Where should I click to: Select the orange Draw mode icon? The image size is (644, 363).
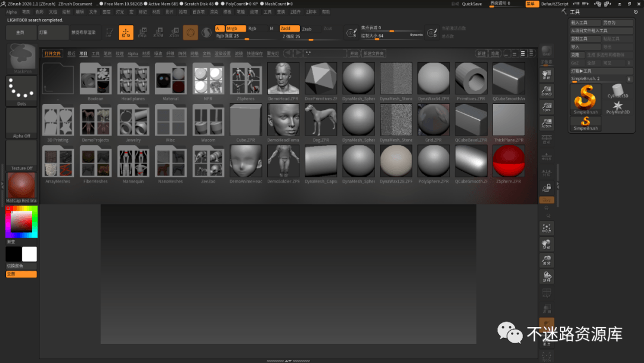click(x=126, y=32)
